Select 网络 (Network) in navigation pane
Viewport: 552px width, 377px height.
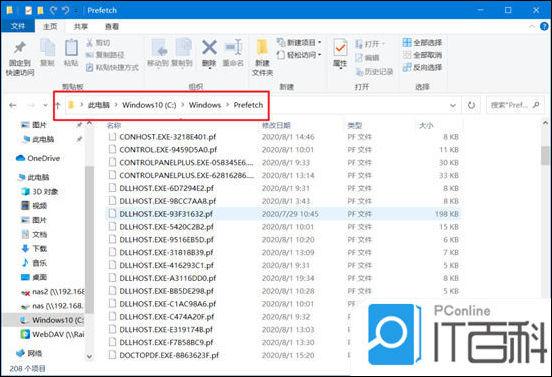point(29,353)
